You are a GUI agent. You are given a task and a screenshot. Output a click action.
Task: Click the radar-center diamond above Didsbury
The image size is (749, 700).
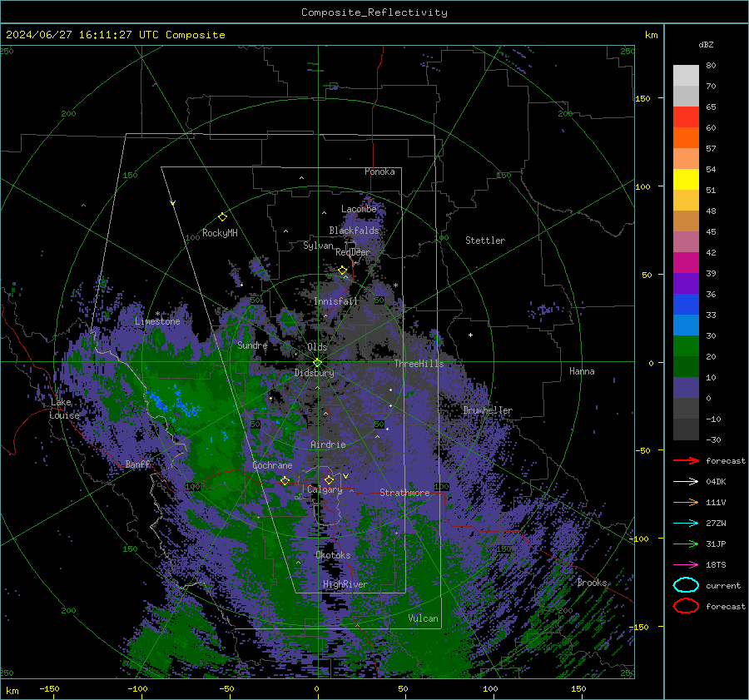318,363
